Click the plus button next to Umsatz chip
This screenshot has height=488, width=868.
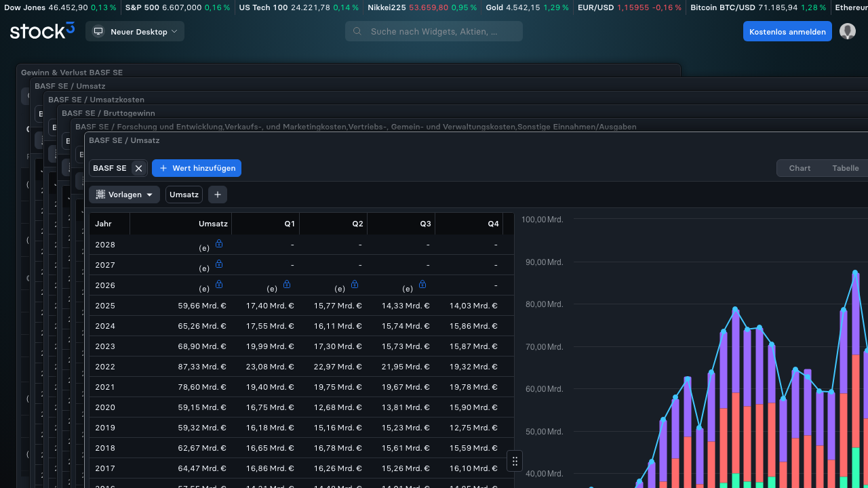click(x=218, y=195)
